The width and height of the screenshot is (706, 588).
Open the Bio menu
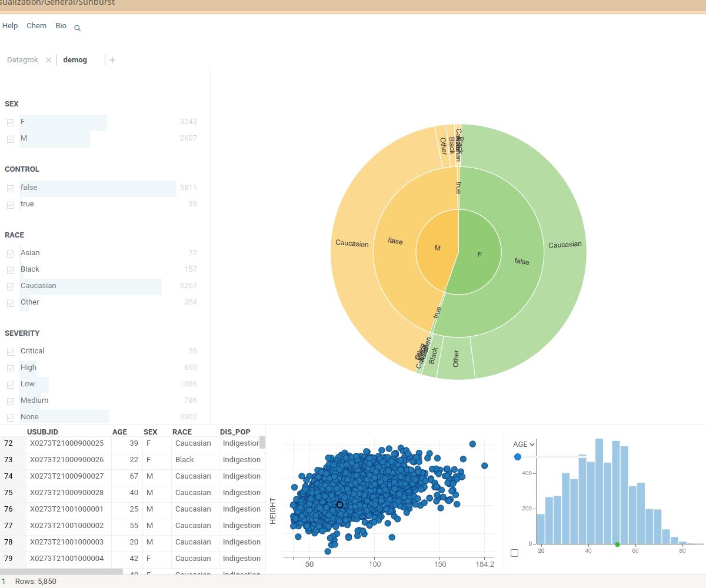[x=61, y=26]
